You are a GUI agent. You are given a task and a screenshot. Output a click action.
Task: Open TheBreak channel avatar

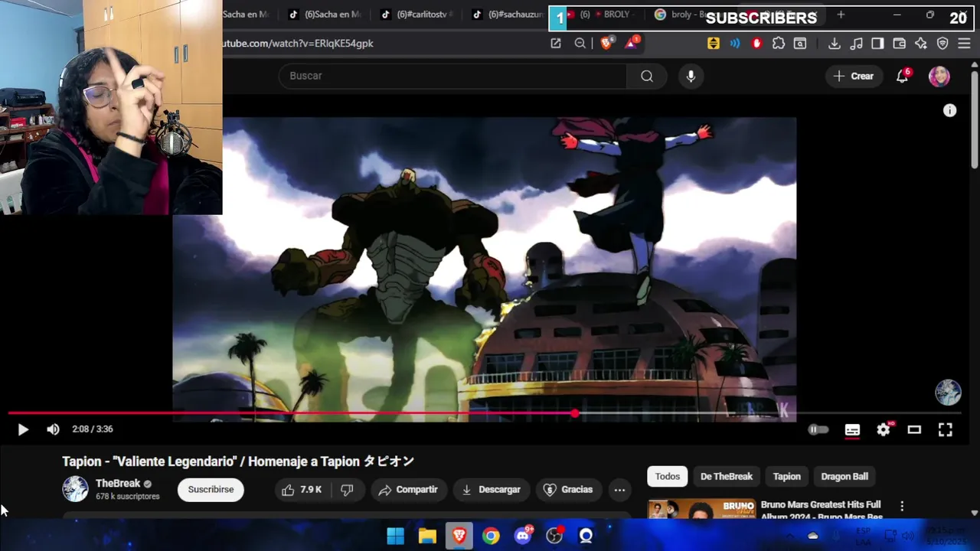pyautogui.click(x=75, y=489)
